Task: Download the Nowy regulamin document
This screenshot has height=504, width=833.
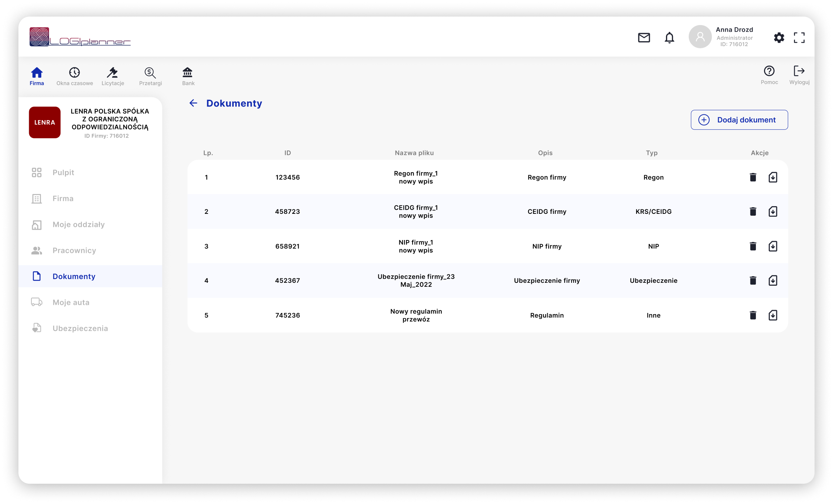Action: click(773, 315)
